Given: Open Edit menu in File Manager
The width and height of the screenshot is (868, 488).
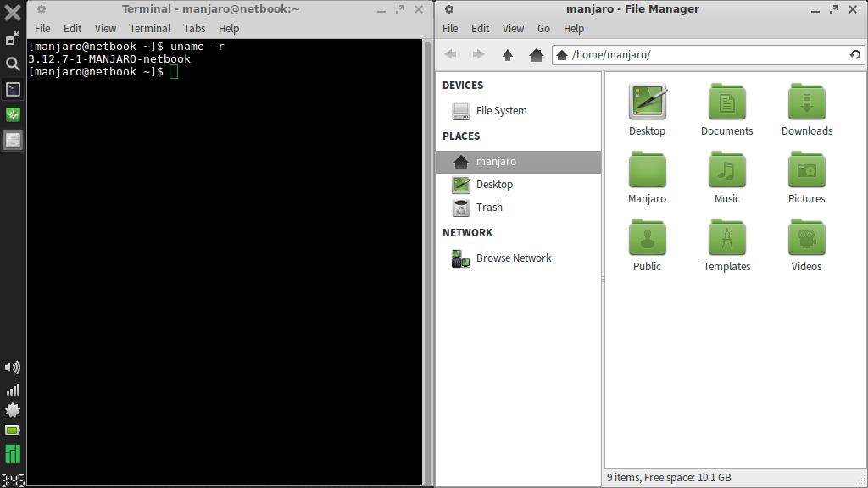Looking at the screenshot, I should tap(480, 28).
